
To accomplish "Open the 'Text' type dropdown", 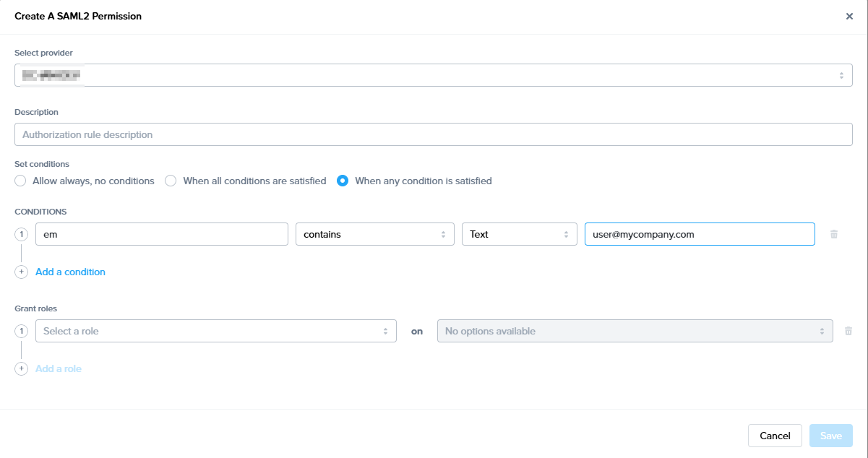I will click(519, 234).
